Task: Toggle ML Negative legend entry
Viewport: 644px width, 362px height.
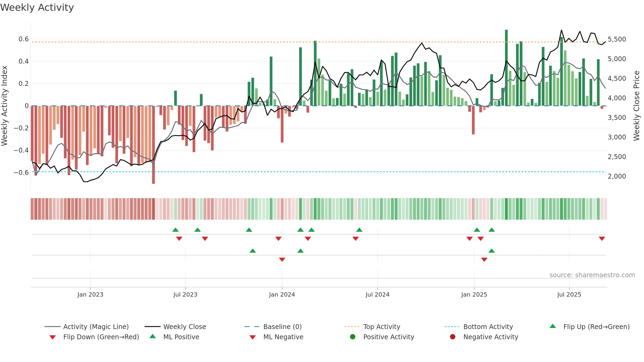Action: (x=276, y=337)
